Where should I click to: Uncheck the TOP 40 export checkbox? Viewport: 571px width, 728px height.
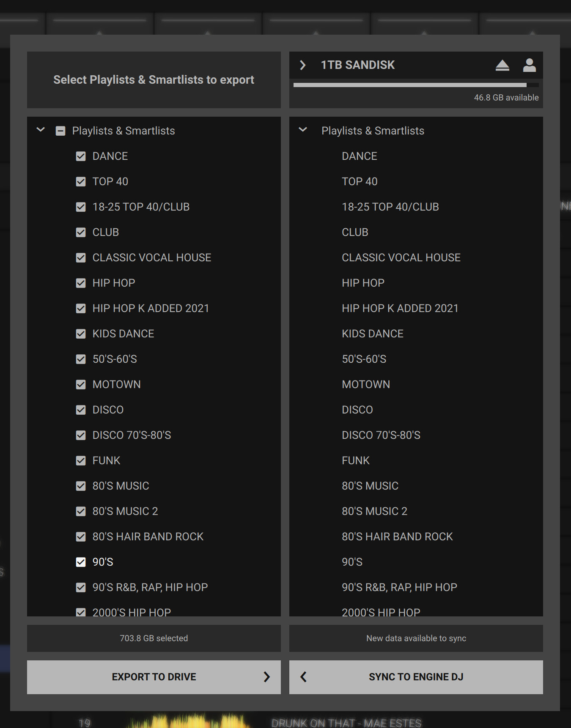(x=81, y=182)
